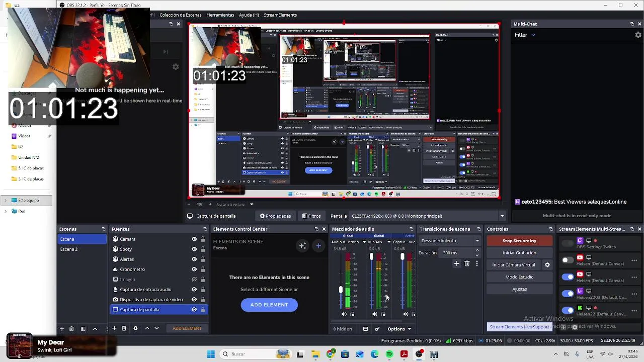Toggle visibility of Alertas source
Screen dimensions: 644x362
194,259
